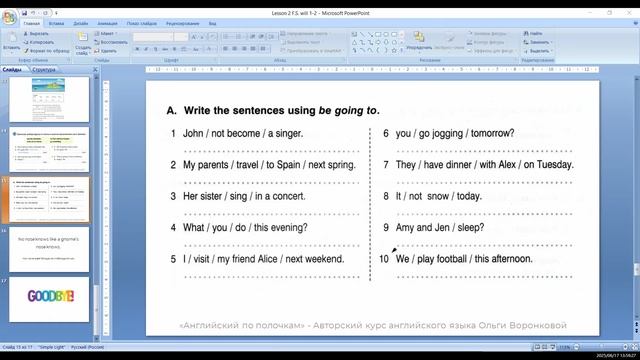Open the round Office button menu

click(x=9, y=18)
